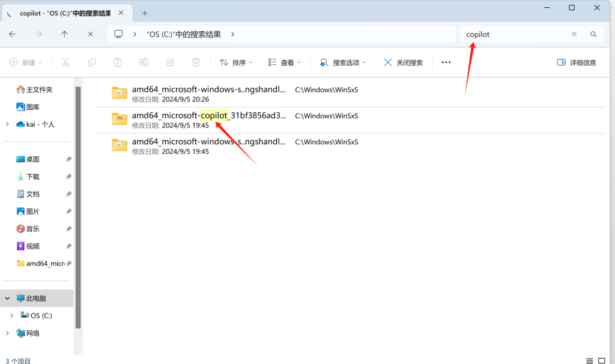Click the up-one-level arrow
Image resolution: width=615 pixels, height=364 pixels.
point(65,34)
